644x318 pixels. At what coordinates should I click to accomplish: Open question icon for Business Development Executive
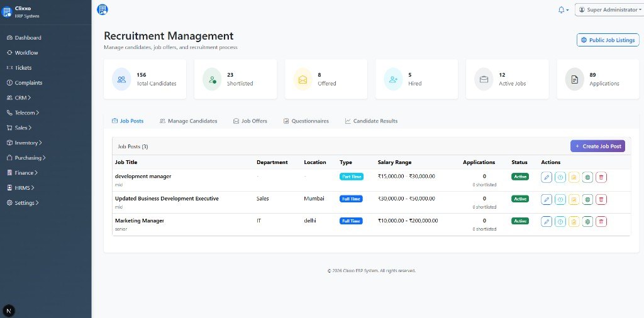point(560,199)
